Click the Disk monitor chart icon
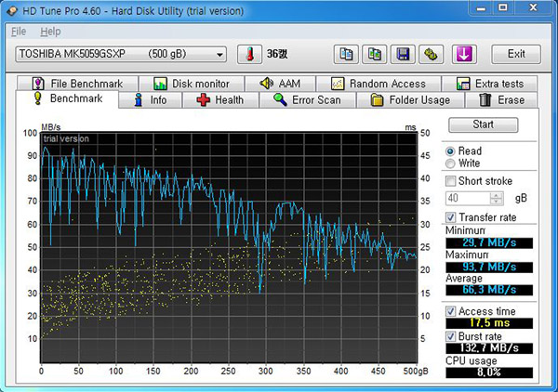The width and height of the screenshot is (558, 392). coord(160,84)
